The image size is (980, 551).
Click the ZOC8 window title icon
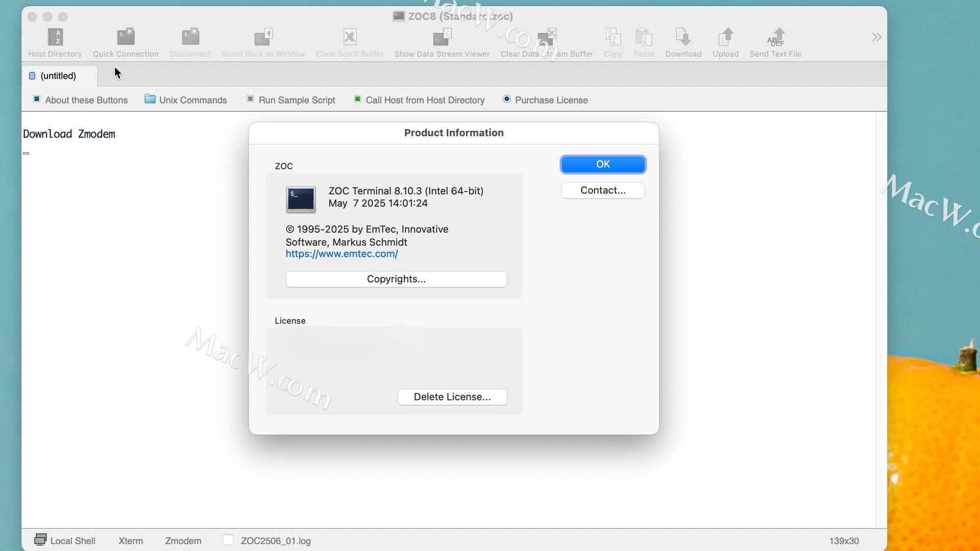coord(399,16)
